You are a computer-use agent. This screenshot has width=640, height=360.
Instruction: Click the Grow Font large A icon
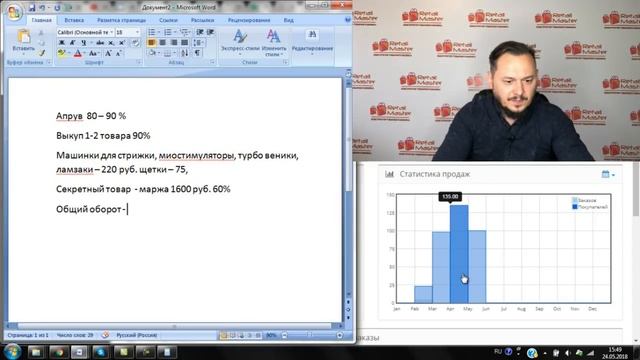108,53
